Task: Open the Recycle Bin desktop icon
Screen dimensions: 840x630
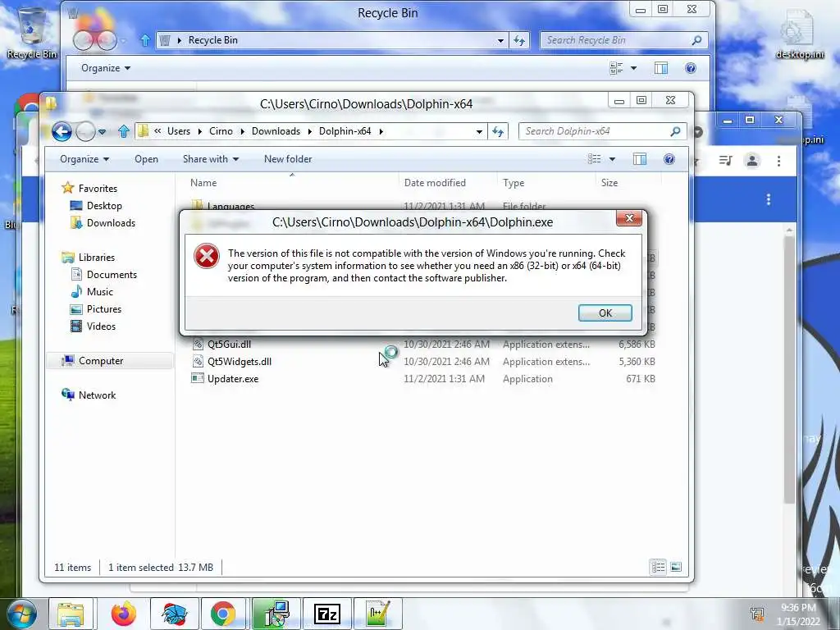Action: 32,32
